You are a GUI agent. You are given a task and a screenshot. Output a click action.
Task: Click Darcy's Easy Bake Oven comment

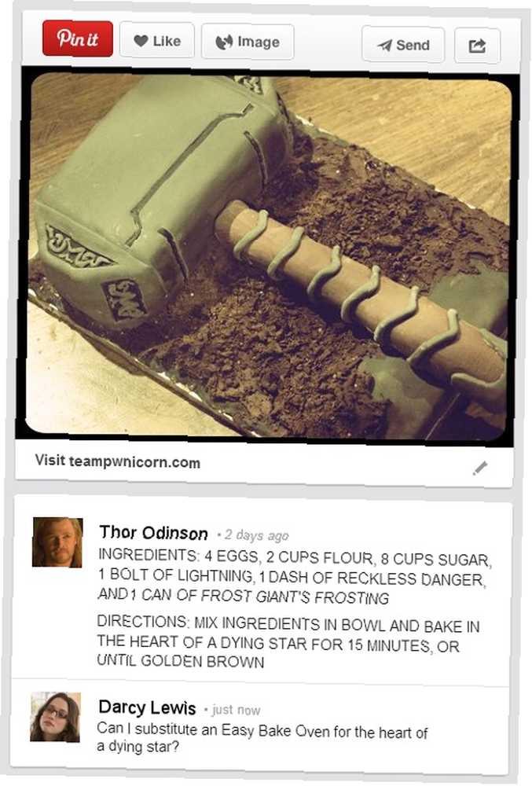click(x=262, y=739)
